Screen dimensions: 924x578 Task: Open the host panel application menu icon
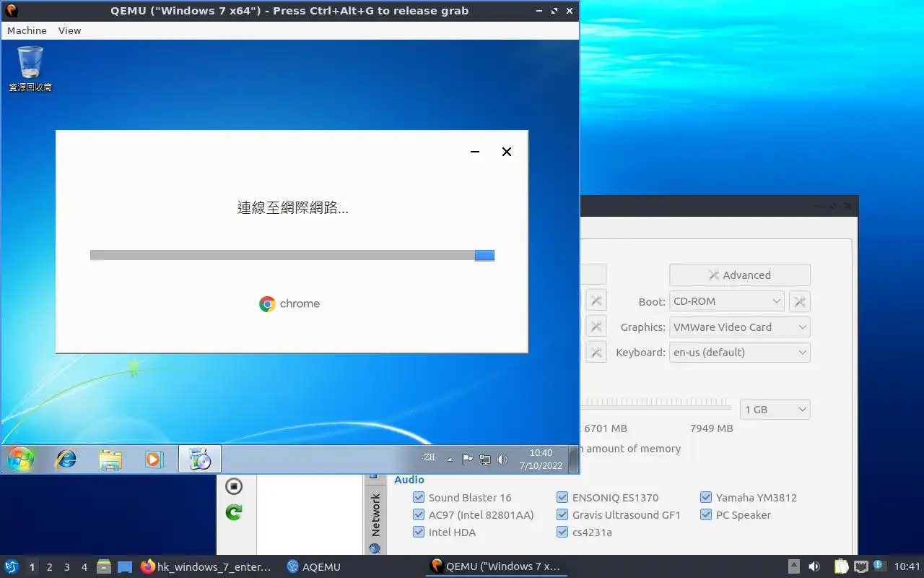pos(12,567)
